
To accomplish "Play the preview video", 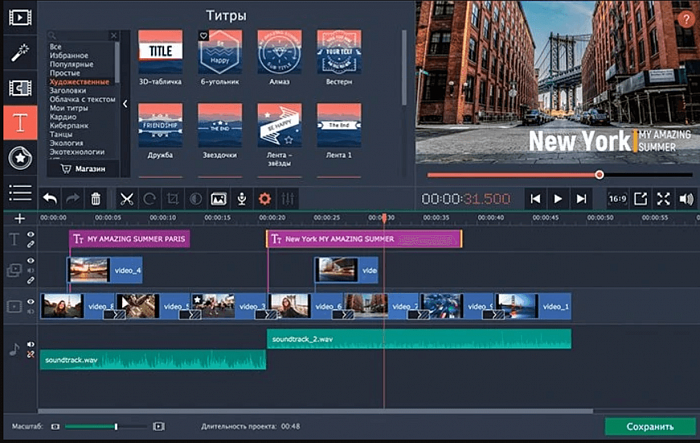I will (x=558, y=199).
